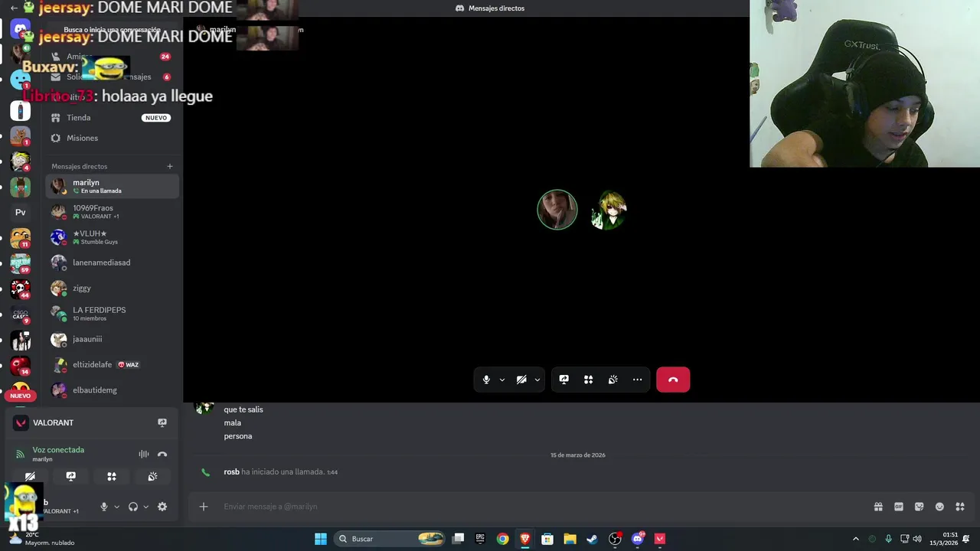Open soundboard from call control bar

point(613,380)
